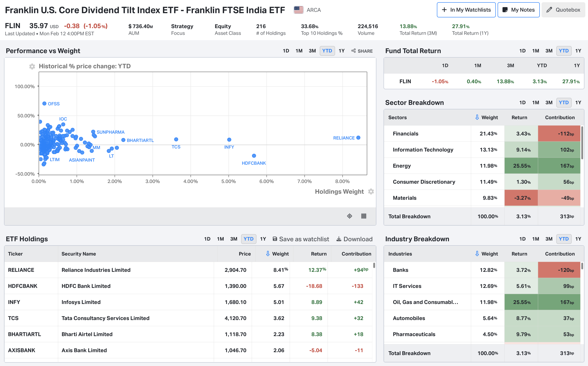588x366 pixels.
Task: Select 1M range in ETF Holdings
Action: (x=220, y=239)
